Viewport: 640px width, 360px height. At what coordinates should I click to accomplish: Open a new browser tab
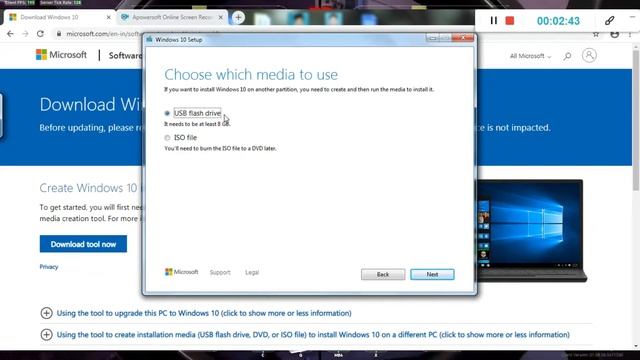coord(238,17)
